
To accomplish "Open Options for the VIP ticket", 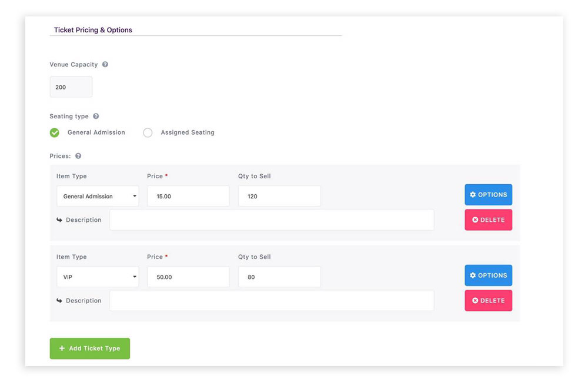I will tap(488, 275).
